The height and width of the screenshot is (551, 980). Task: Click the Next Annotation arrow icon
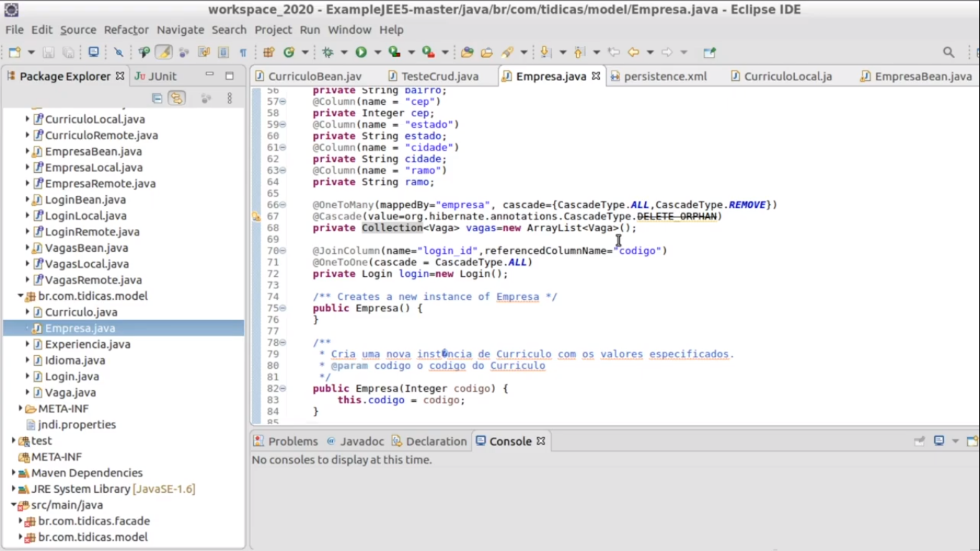pyautogui.click(x=545, y=52)
